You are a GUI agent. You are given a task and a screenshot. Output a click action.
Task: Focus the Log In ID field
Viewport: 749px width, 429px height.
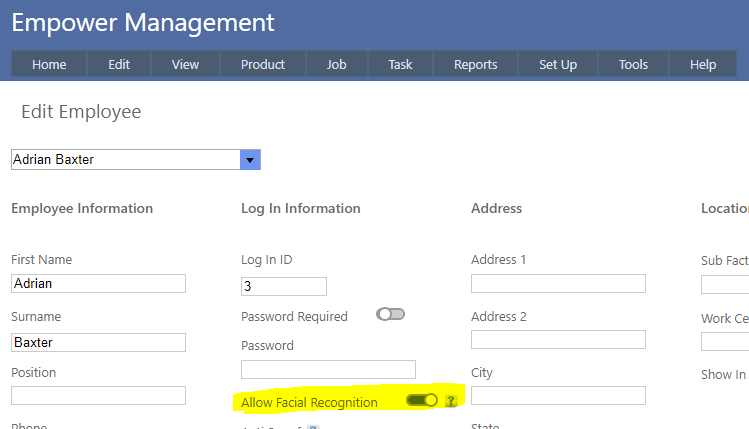click(x=284, y=287)
